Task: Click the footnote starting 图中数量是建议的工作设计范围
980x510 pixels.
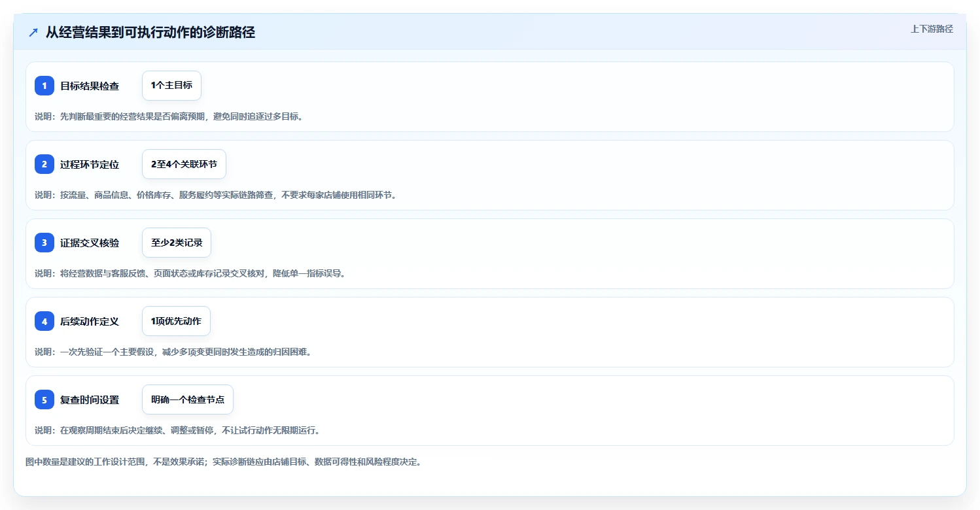Action: (224, 462)
